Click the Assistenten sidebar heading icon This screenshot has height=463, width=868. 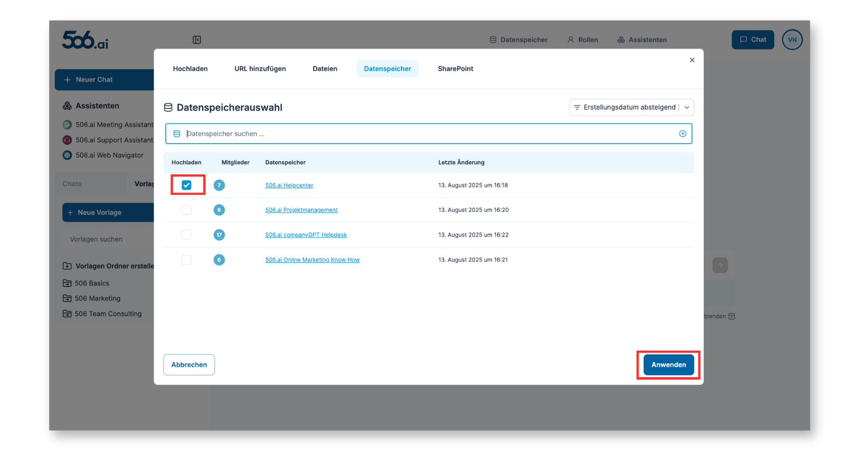click(67, 106)
